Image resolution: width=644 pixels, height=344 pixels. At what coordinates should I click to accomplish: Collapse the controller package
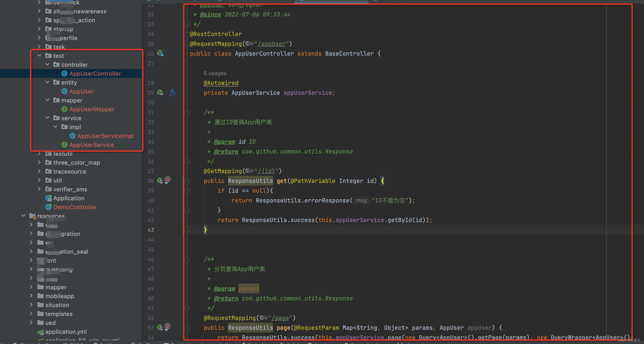48,64
